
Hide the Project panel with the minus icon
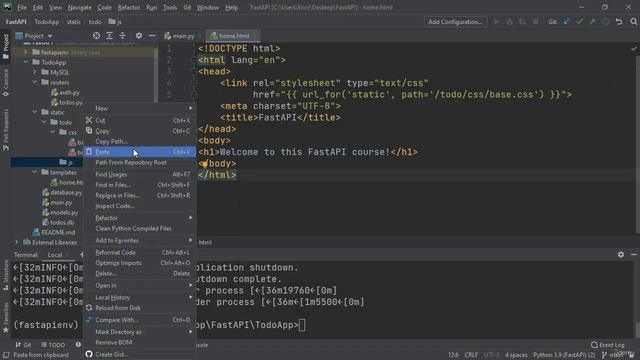(152, 36)
